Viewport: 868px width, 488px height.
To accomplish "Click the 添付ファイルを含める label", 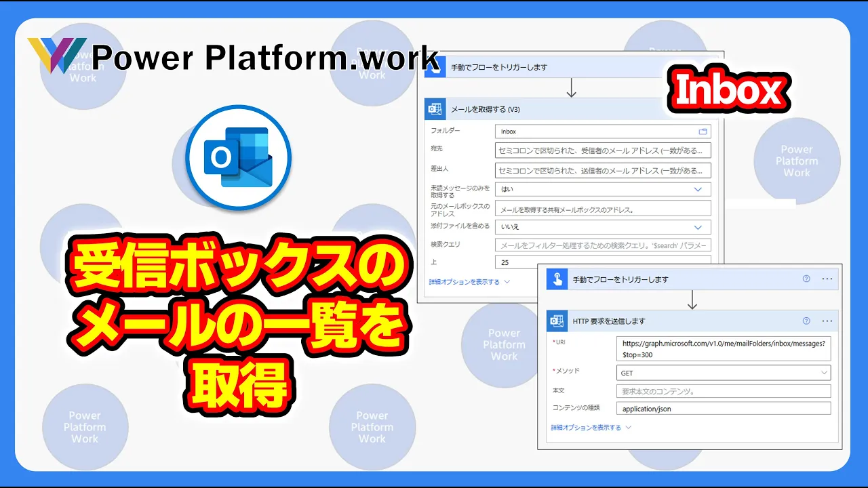I will pos(460,226).
